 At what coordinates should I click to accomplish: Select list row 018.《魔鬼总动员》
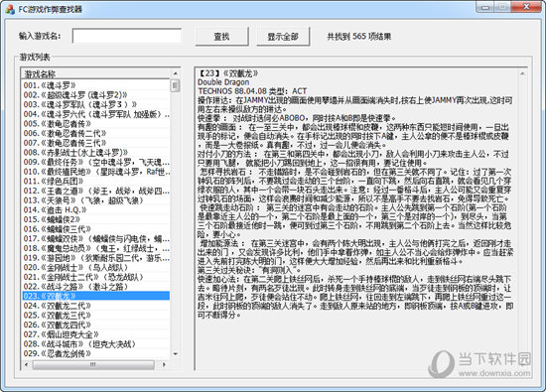click(96, 248)
